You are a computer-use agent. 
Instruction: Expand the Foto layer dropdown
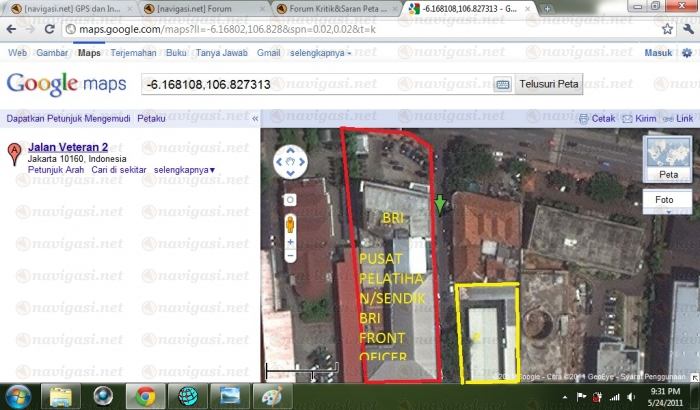[x=669, y=200]
